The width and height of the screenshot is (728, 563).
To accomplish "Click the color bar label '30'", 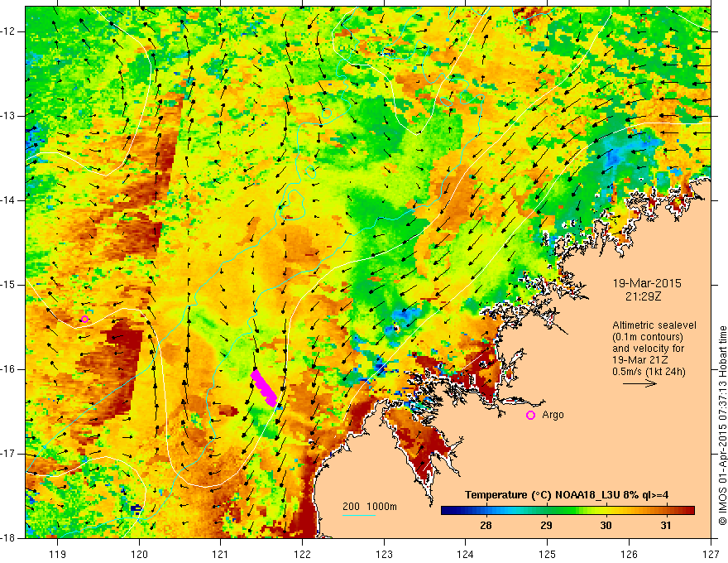I will [606, 526].
